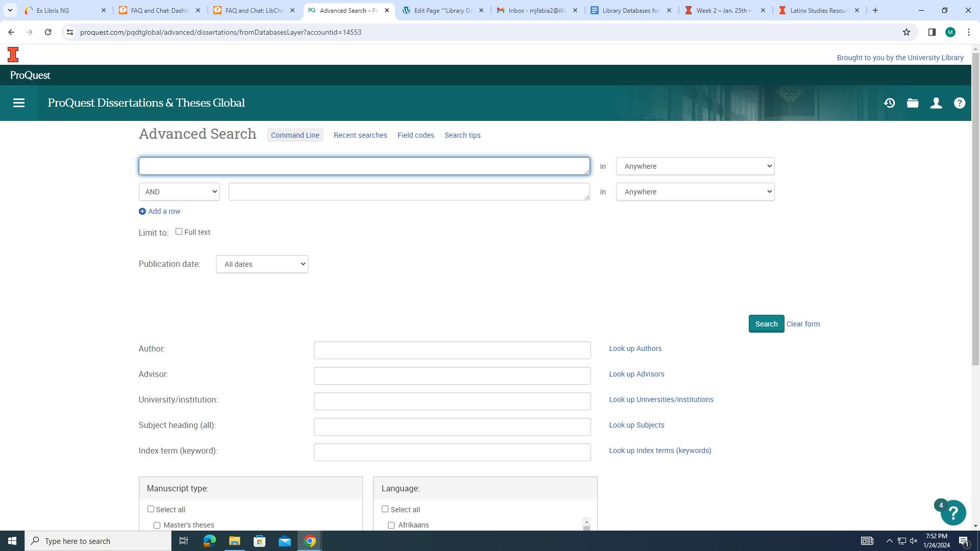Viewport: 980px width, 551px height.
Task: Click the green Search button
Action: coord(766,324)
